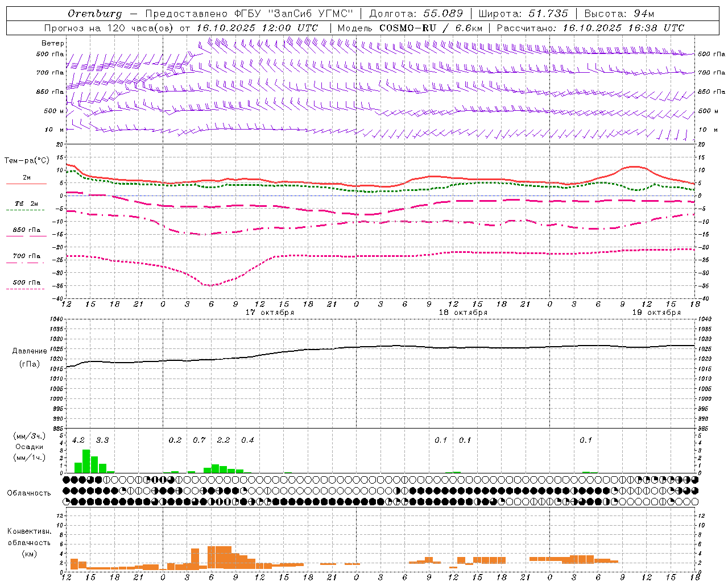This screenshot has height=582, width=728.
Task: Click the '0.7' precipitation total value
Action: click(x=199, y=440)
